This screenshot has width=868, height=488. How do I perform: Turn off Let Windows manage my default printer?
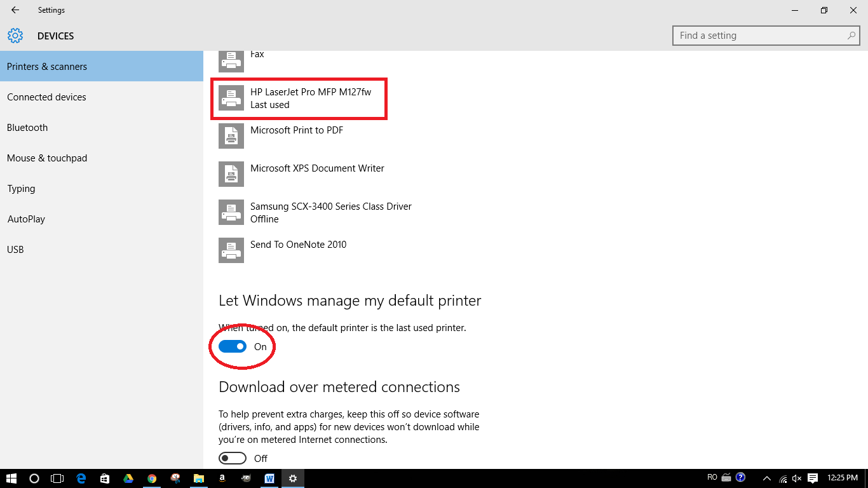[x=233, y=346]
